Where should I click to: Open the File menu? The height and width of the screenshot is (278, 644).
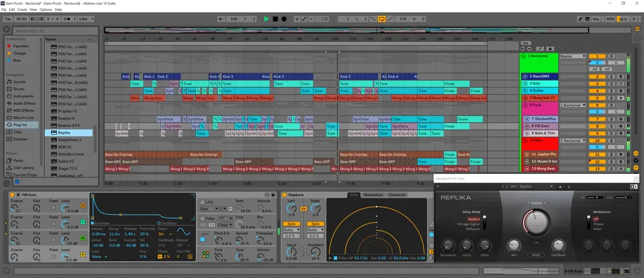tap(4, 9)
